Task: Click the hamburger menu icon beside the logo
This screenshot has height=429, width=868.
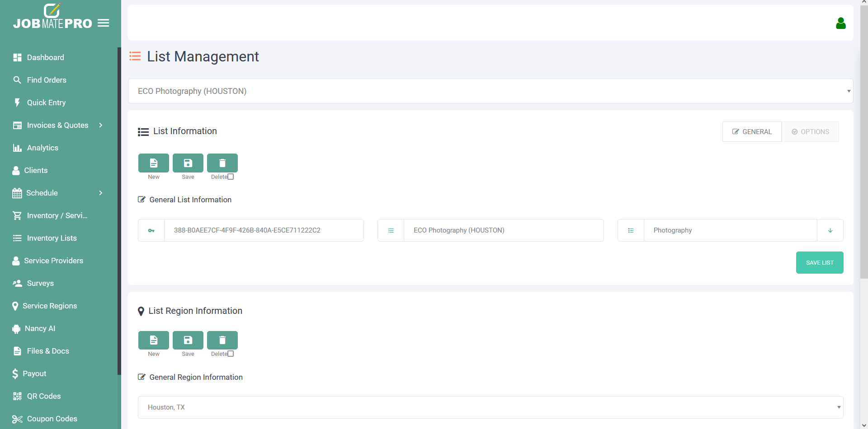Action: [x=104, y=23]
